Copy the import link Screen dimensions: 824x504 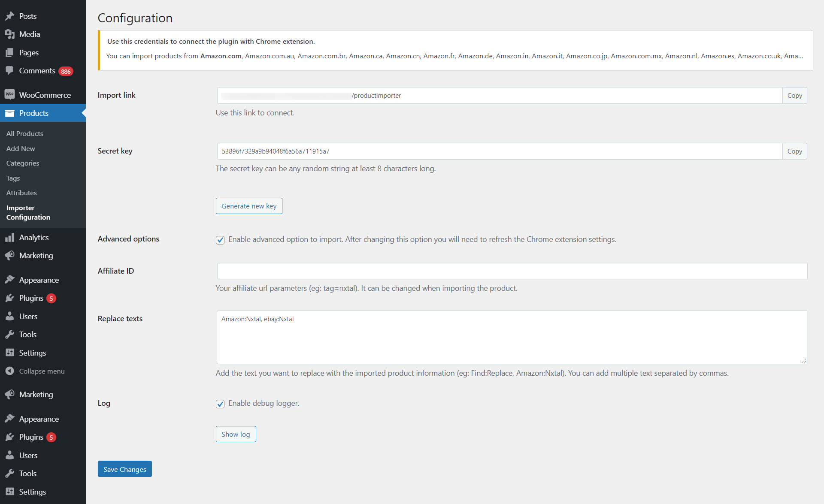click(794, 96)
